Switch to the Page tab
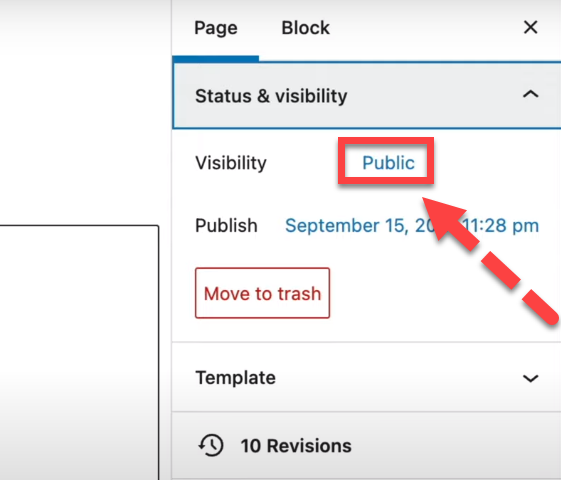This screenshot has width=561, height=480. tap(216, 28)
